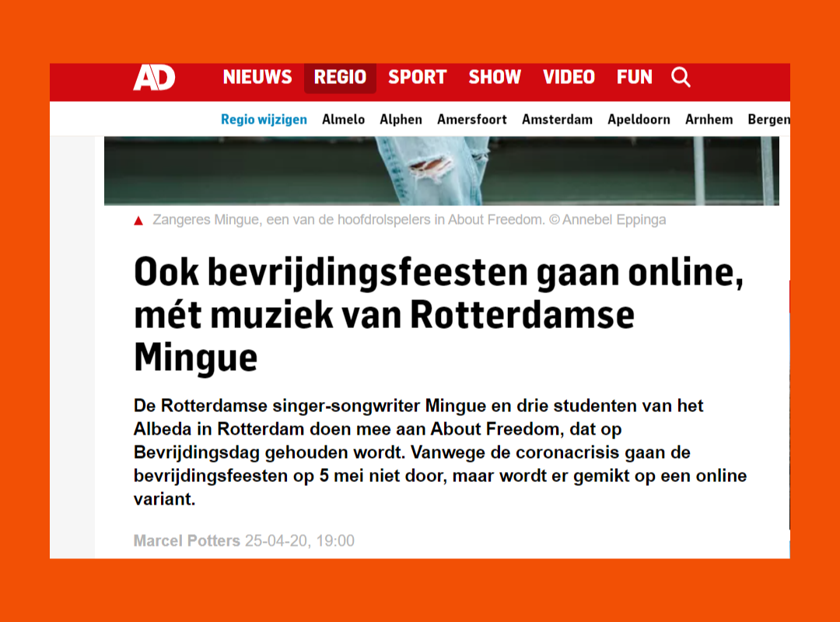The height and width of the screenshot is (622, 840).
Task: Select the Alphen region
Action: pyautogui.click(x=401, y=120)
